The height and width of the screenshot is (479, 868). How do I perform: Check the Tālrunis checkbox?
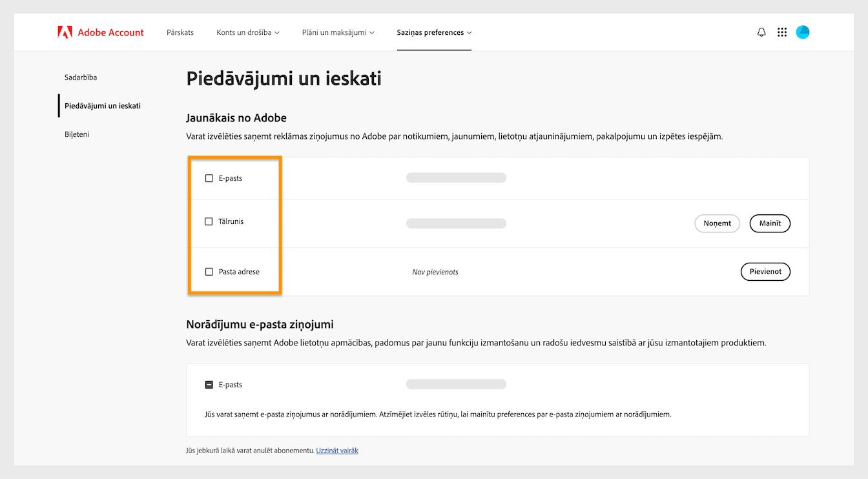(x=209, y=221)
